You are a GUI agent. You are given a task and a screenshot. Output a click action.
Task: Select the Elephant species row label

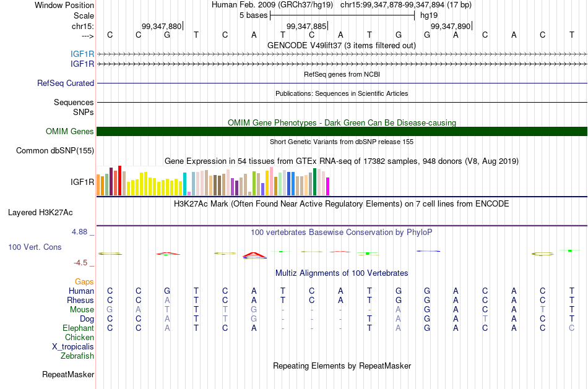click(79, 328)
